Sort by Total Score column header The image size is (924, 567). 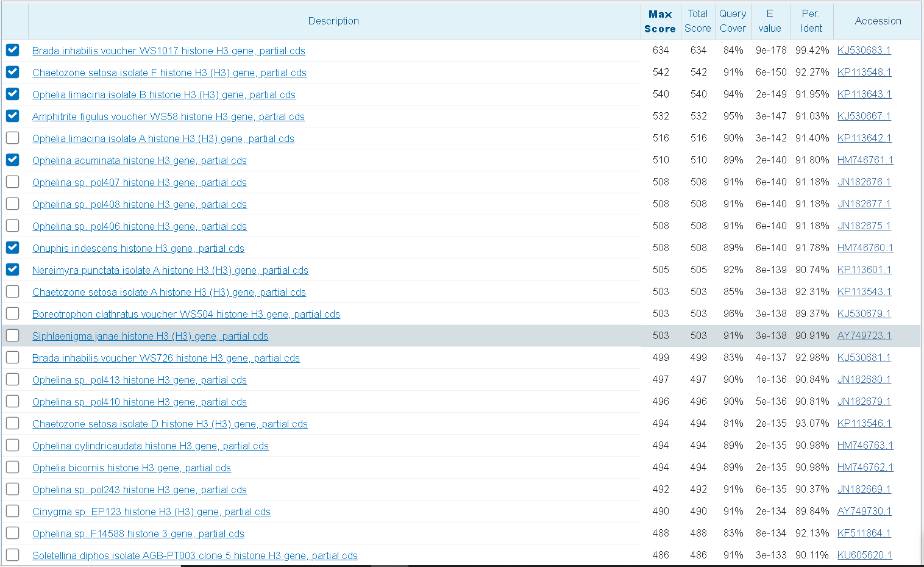click(x=698, y=21)
